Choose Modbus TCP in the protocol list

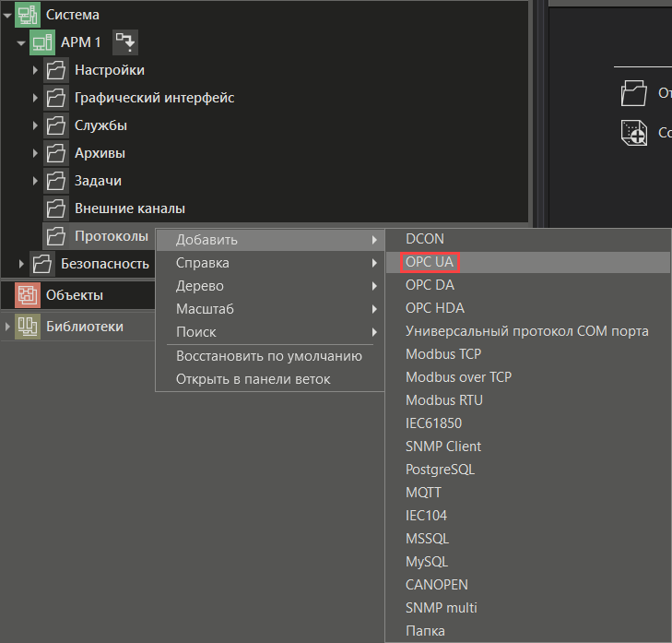[x=443, y=354]
